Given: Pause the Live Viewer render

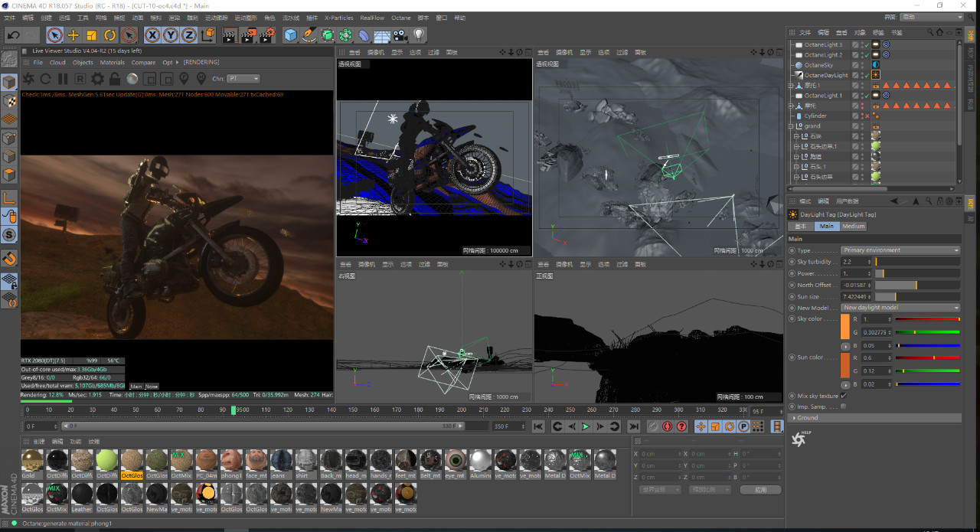Looking at the screenshot, I should coord(63,79).
